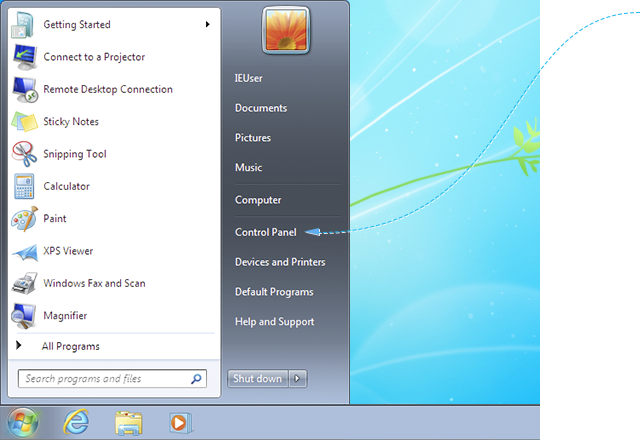Launch Connect to a Projector icon

(24, 57)
